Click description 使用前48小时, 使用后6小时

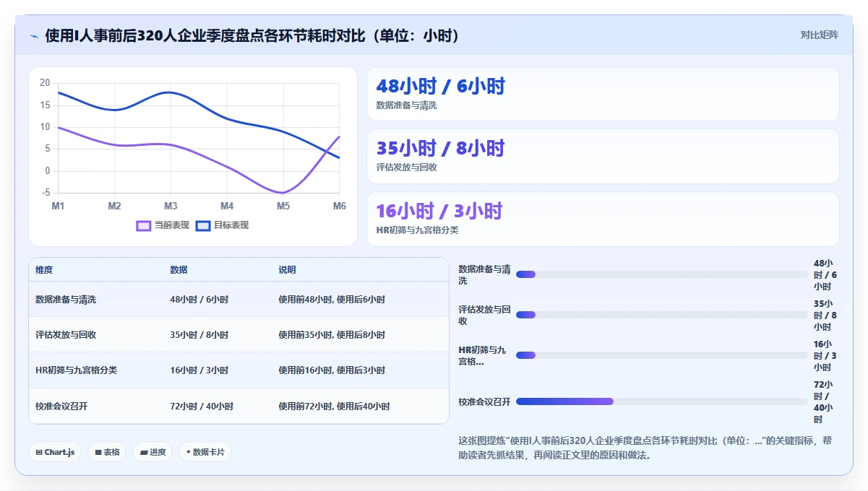(x=332, y=300)
